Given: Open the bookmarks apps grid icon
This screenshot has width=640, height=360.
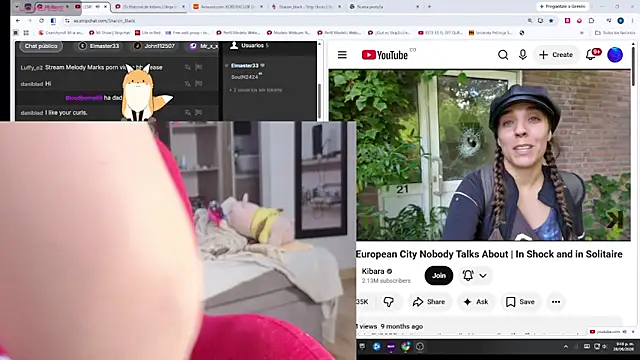Looking at the screenshot, I should tap(26, 33).
